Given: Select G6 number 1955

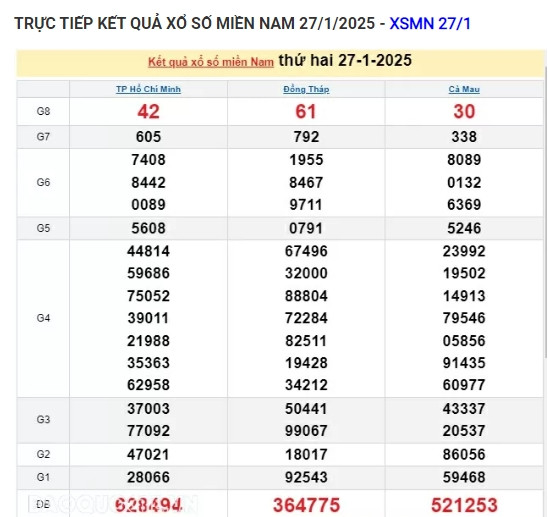Looking at the screenshot, I should pos(306,160).
